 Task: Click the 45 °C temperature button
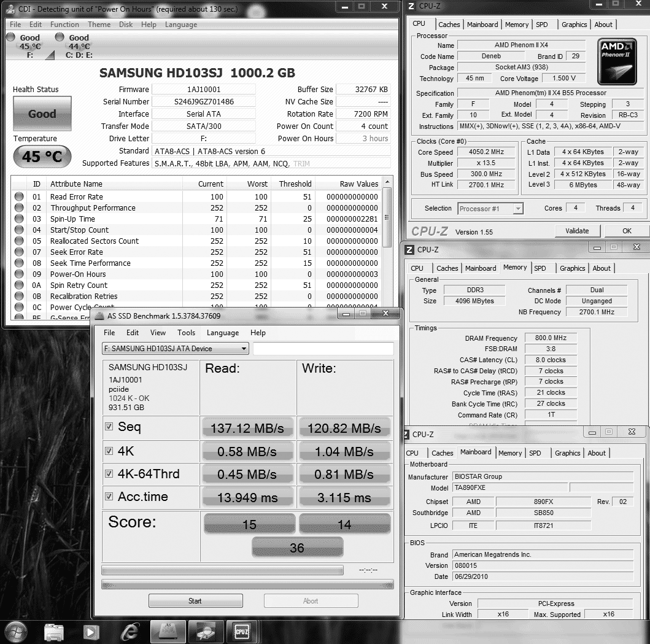[42, 157]
